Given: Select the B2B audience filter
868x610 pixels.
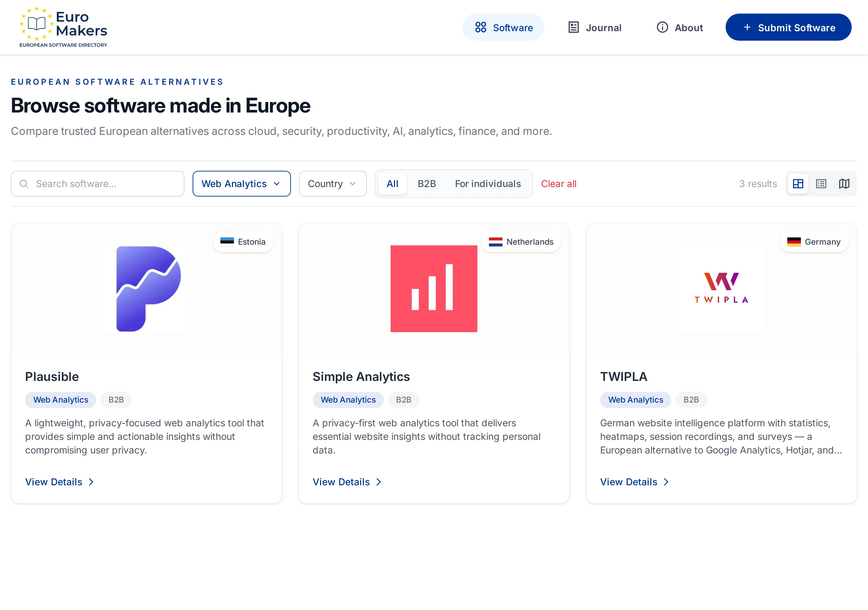Looking at the screenshot, I should 427,184.
